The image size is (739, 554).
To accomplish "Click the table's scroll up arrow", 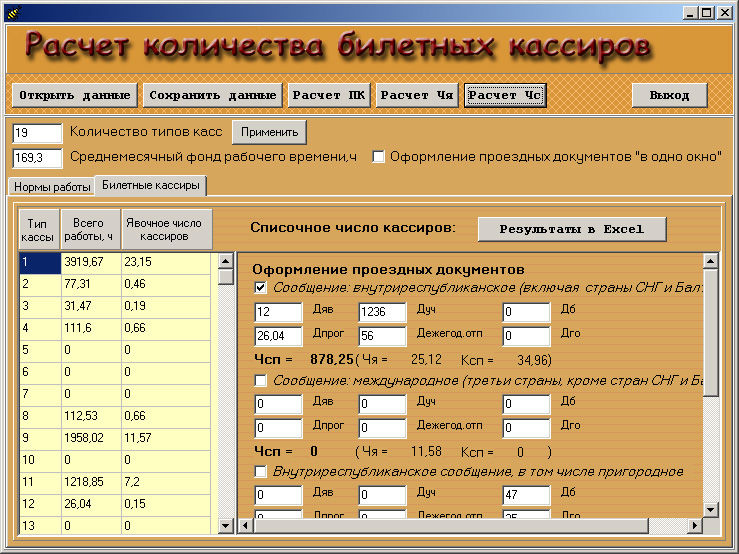I will pos(226,261).
